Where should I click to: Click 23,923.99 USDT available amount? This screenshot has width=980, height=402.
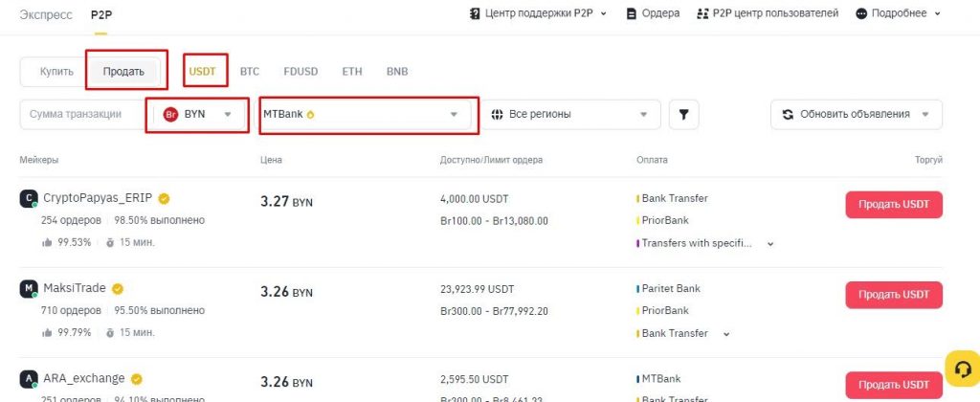(477, 289)
